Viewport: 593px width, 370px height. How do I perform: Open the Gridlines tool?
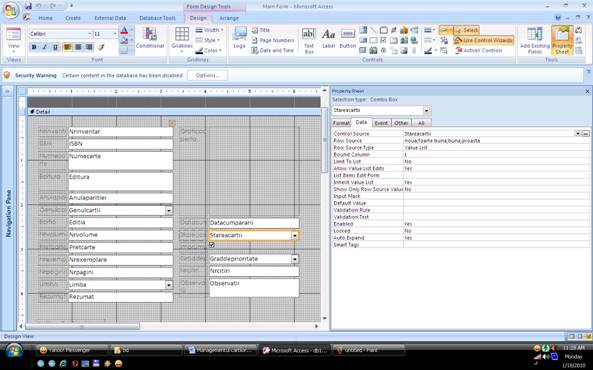pos(182,39)
